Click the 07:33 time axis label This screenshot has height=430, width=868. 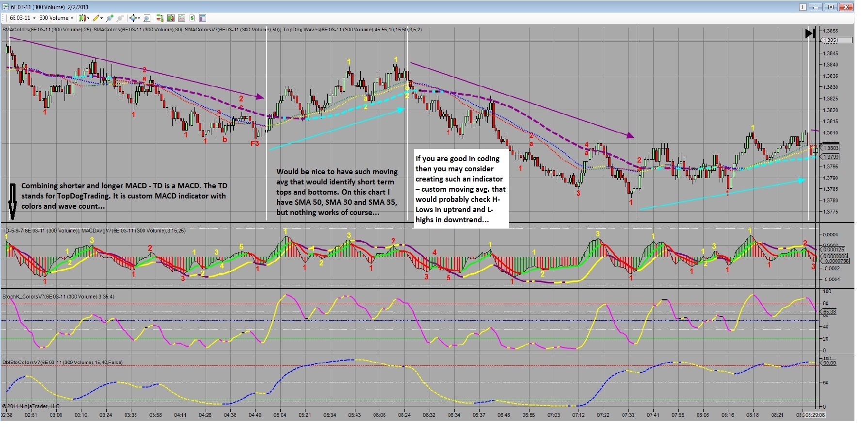pyautogui.click(x=628, y=415)
